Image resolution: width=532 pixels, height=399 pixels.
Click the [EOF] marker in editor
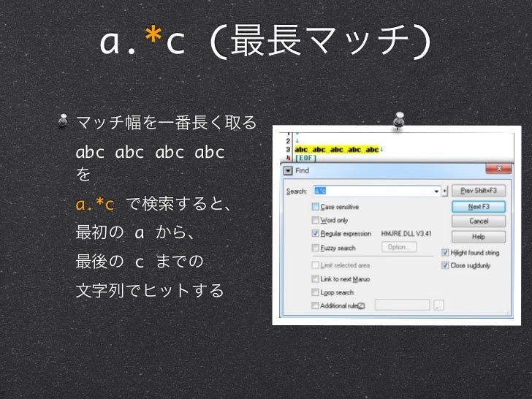[305, 158]
